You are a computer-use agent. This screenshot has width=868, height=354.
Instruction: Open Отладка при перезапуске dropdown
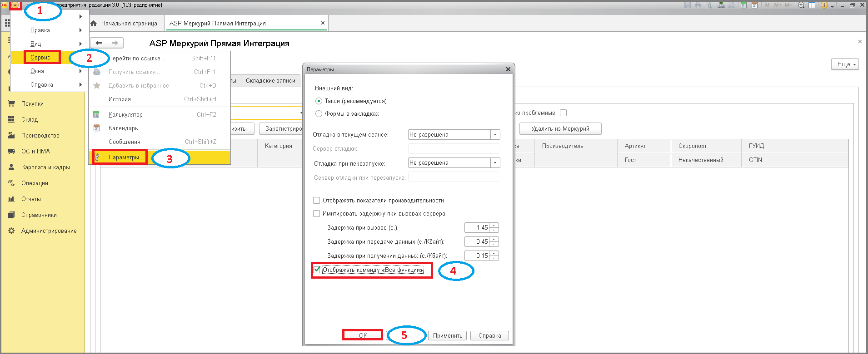pos(495,163)
